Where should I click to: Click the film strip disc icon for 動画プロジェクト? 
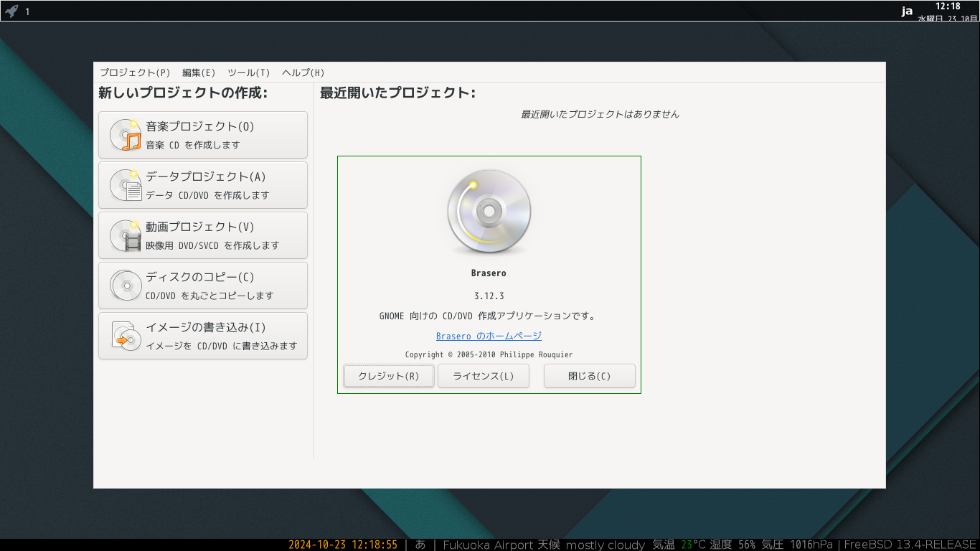point(126,235)
